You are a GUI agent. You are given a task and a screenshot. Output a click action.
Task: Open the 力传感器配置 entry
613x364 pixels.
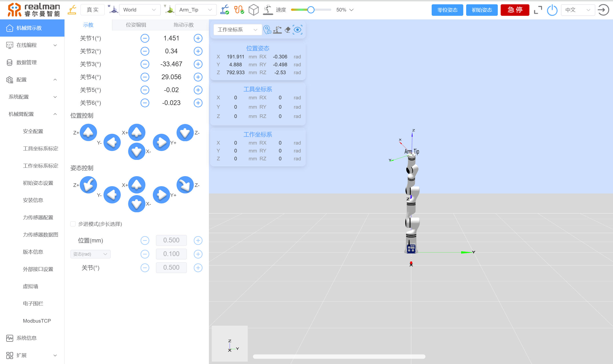pyautogui.click(x=38, y=218)
